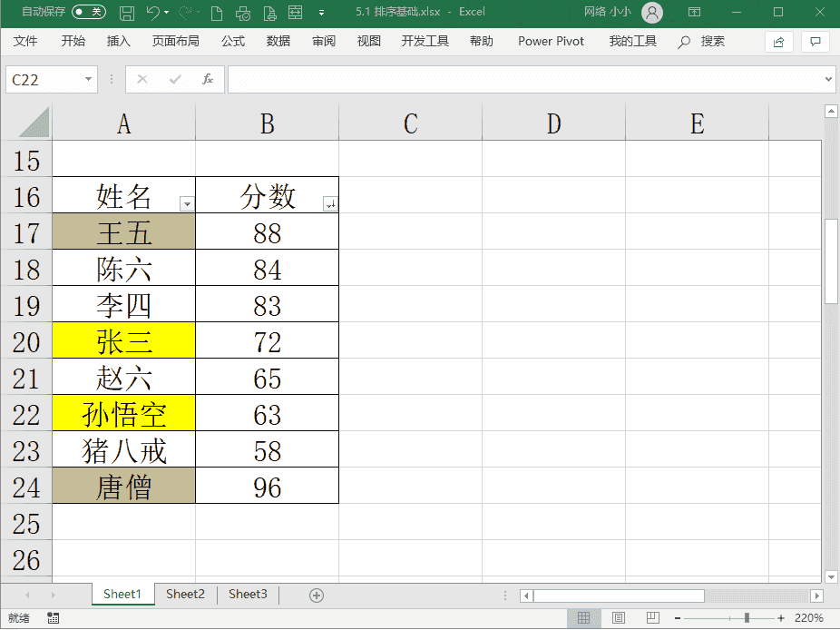The height and width of the screenshot is (630, 840).
Task: Switch to the Sheet1 worksheet tab
Action: pos(122,594)
